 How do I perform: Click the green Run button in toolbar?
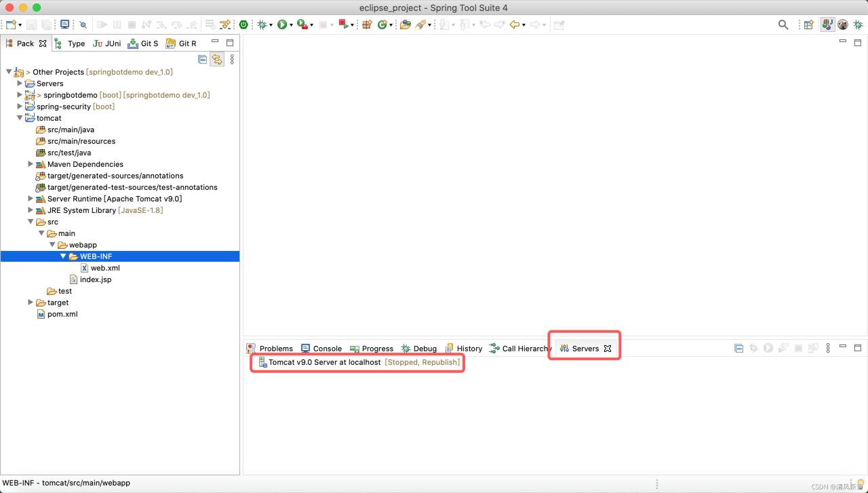pyautogui.click(x=282, y=24)
